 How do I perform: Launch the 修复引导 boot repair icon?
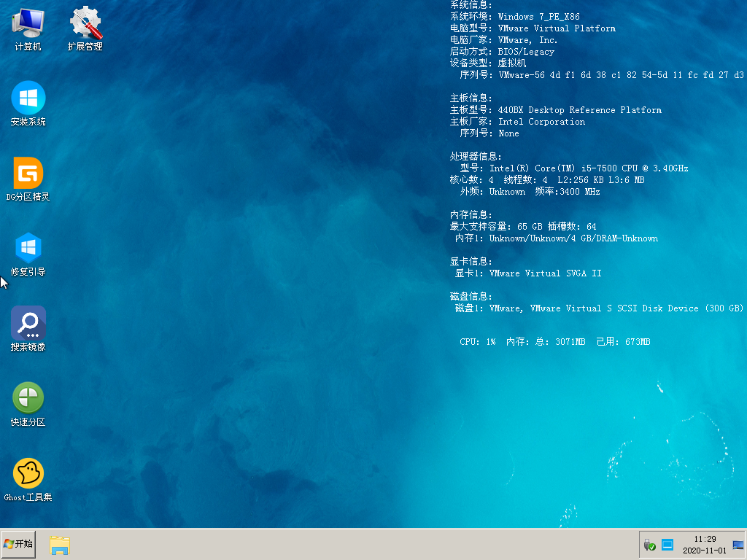tap(28, 254)
